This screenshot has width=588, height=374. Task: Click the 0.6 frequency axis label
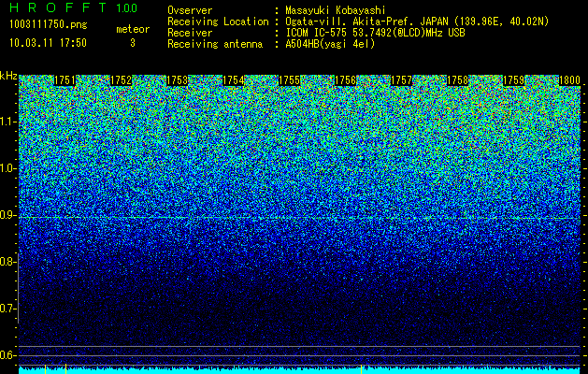(7, 355)
